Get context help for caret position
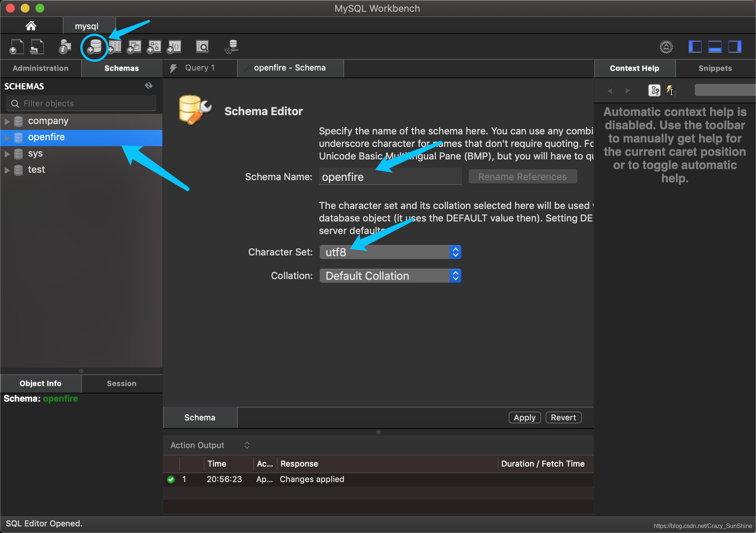Viewport: 756px width, 533px height. click(x=654, y=90)
